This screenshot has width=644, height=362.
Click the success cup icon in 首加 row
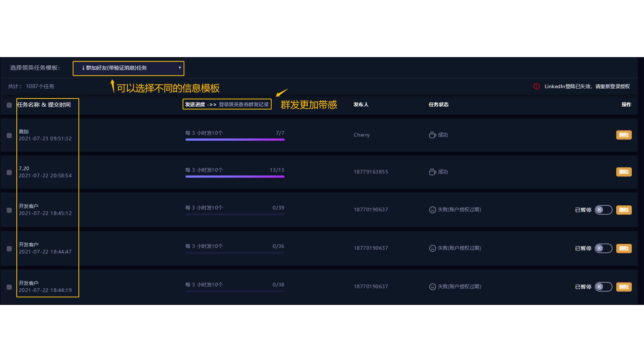(432, 135)
